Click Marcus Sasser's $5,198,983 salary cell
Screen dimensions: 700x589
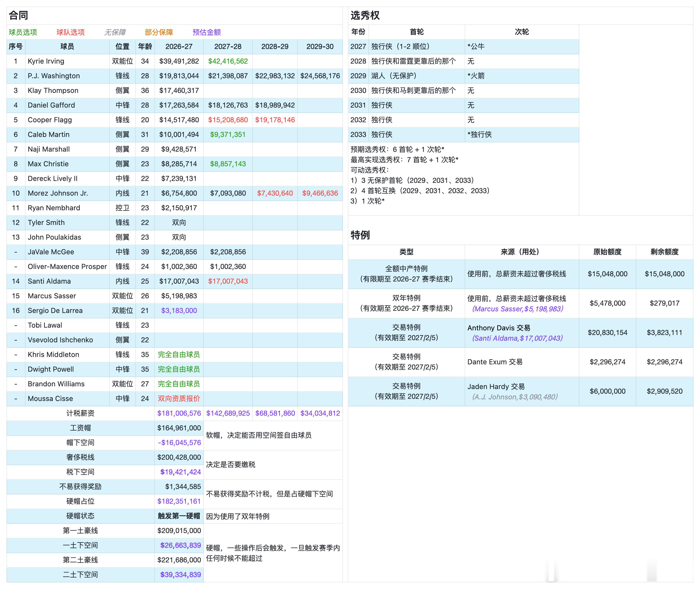(179, 296)
